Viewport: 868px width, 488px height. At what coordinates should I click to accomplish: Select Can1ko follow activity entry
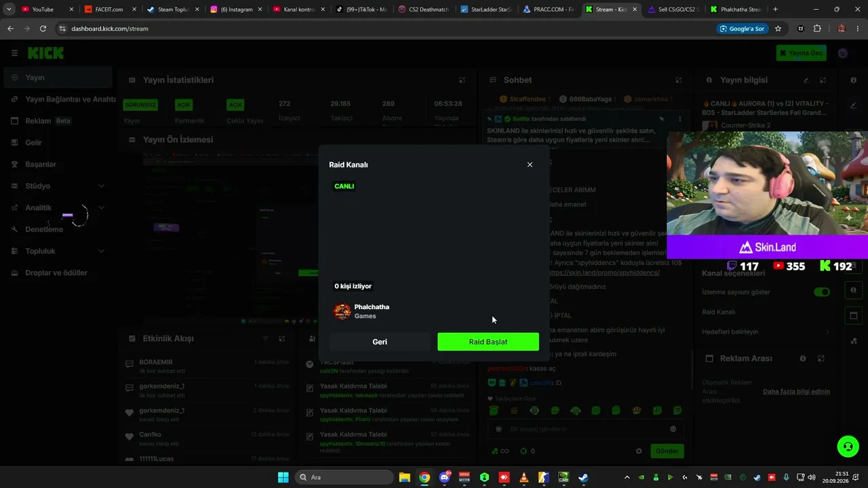point(206,439)
